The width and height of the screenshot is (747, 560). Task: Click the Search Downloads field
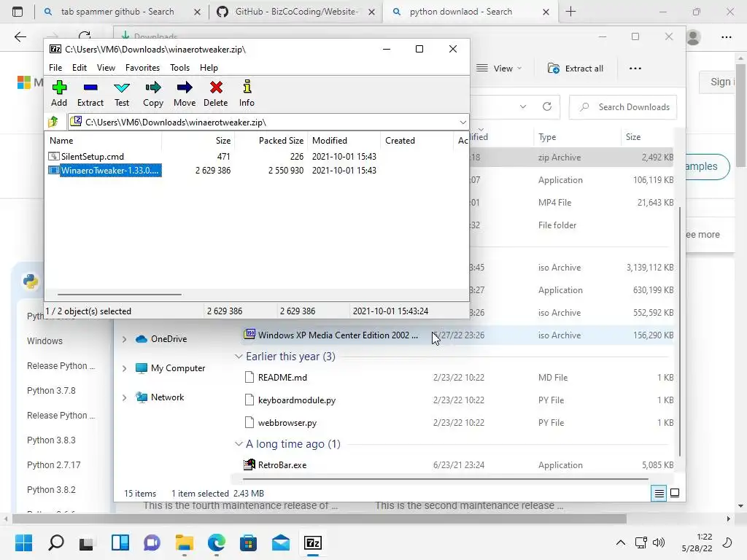[x=623, y=107]
